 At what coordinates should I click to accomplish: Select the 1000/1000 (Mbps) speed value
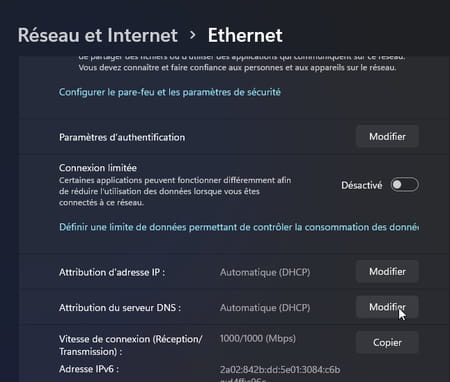258,339
